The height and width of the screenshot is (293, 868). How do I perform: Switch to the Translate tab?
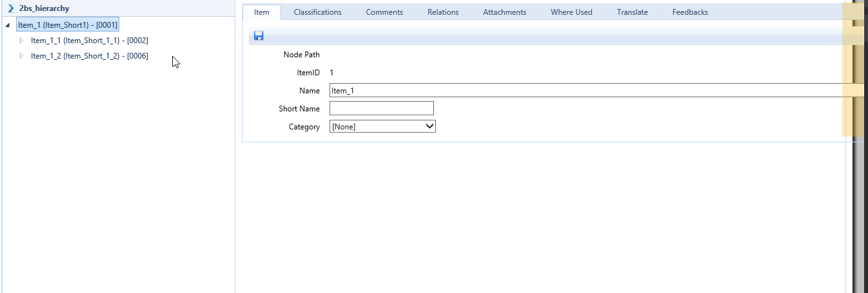click(632, 12)
